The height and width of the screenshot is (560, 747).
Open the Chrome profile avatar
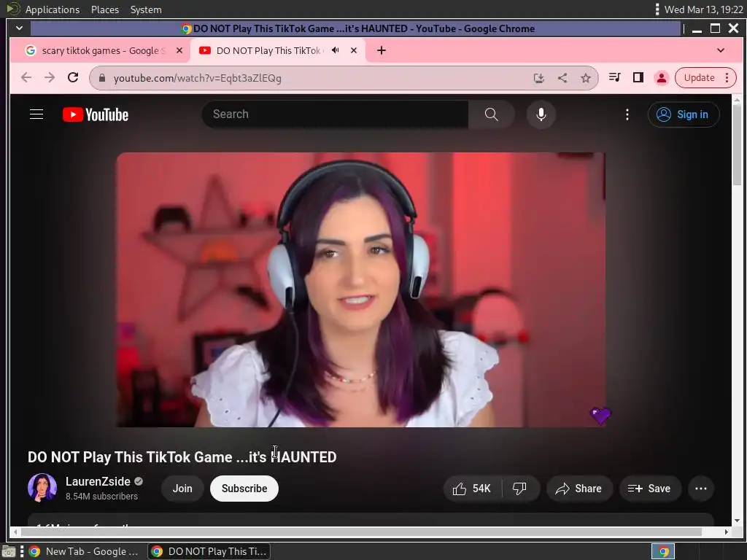pos(661,78)
